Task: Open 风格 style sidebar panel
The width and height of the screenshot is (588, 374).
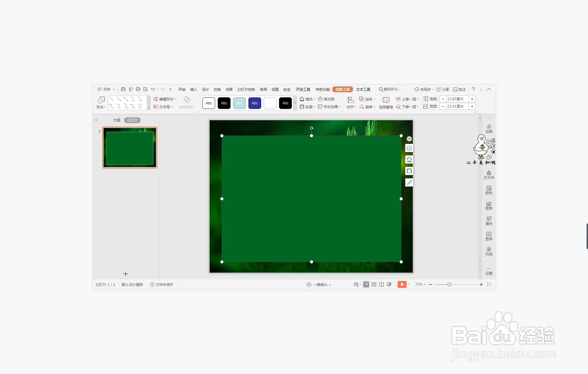Action: coord(489,251)
